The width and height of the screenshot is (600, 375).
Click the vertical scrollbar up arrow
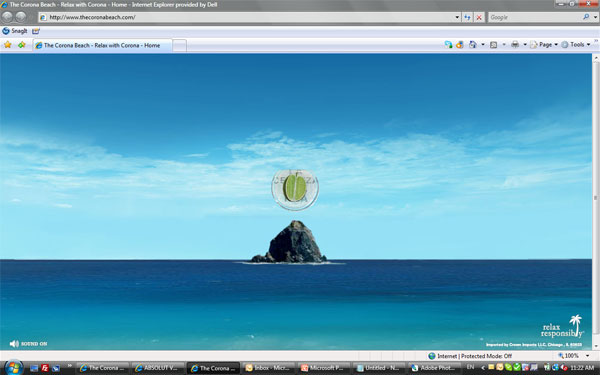(596, 58)
